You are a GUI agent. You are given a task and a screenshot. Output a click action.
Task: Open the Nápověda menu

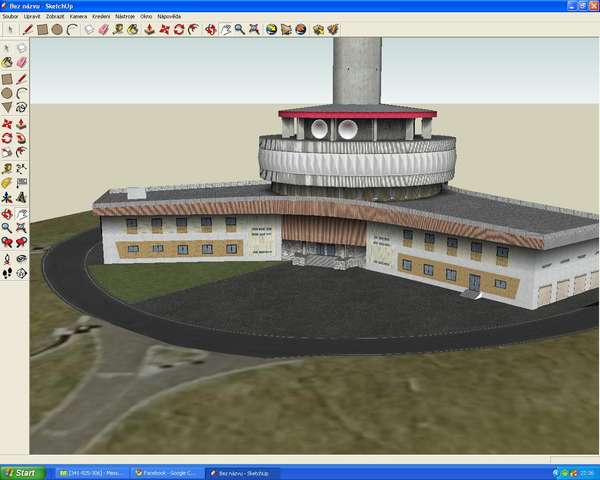(x=169, y=16)
